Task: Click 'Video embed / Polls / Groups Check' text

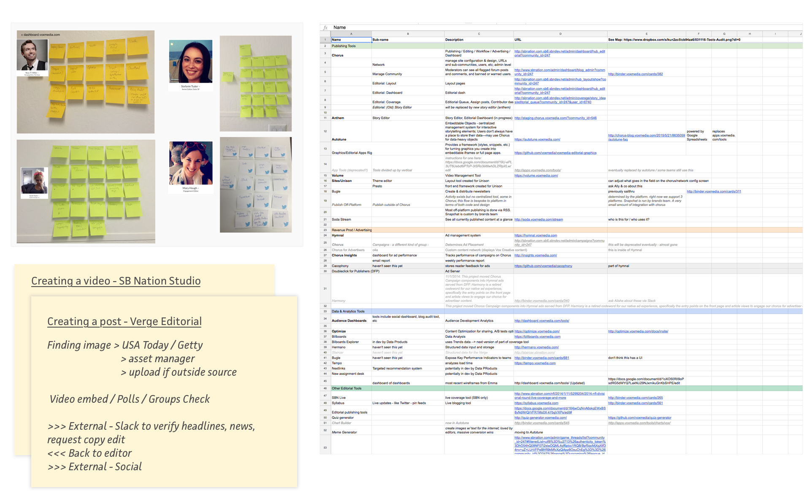Action: click(x=130, y=399)
